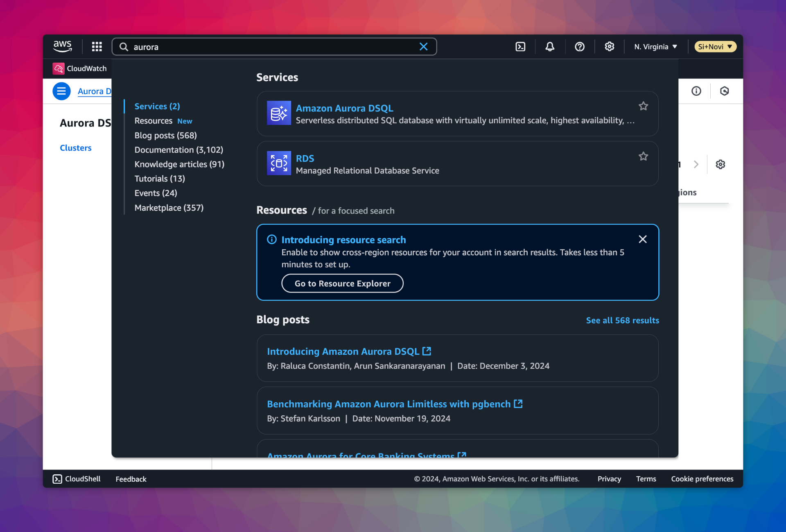Click Go to Resource Explorer button
This screenshot has width=786, height=532.
(x=342, y=283)
